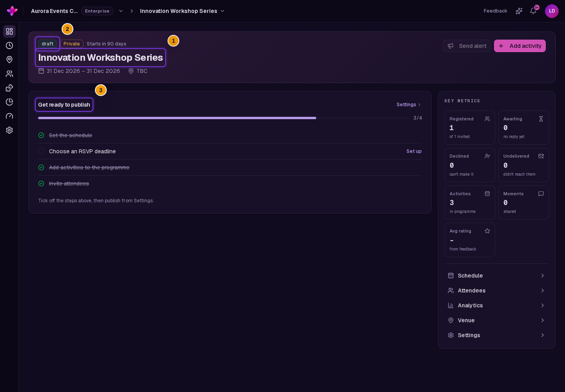Click the star icon on Avg rating card

(487, 231)
